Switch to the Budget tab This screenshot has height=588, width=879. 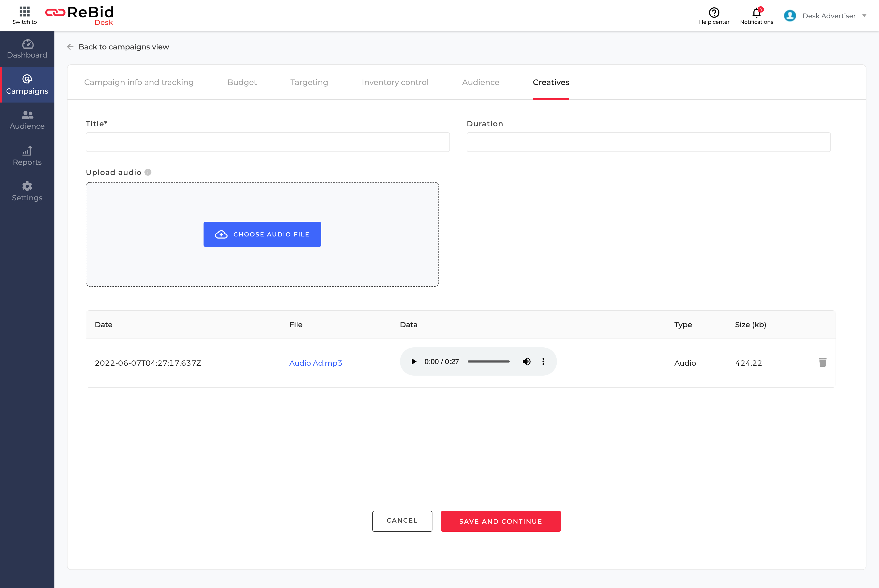(x=242, y=82)
